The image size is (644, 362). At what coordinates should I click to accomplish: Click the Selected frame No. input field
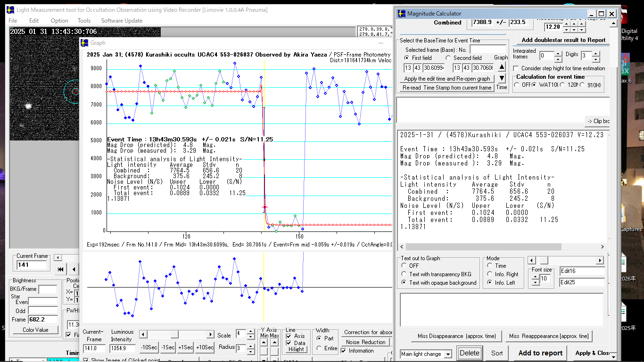(487, 49)
